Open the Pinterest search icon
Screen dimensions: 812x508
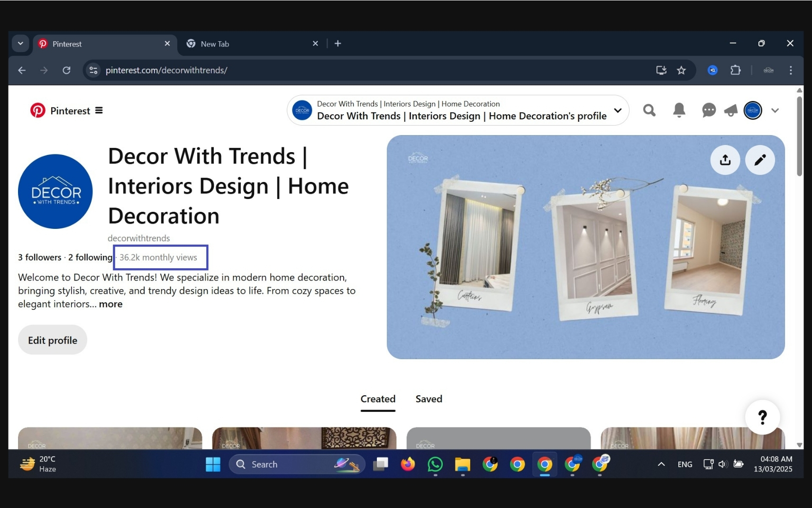point(649,110)
